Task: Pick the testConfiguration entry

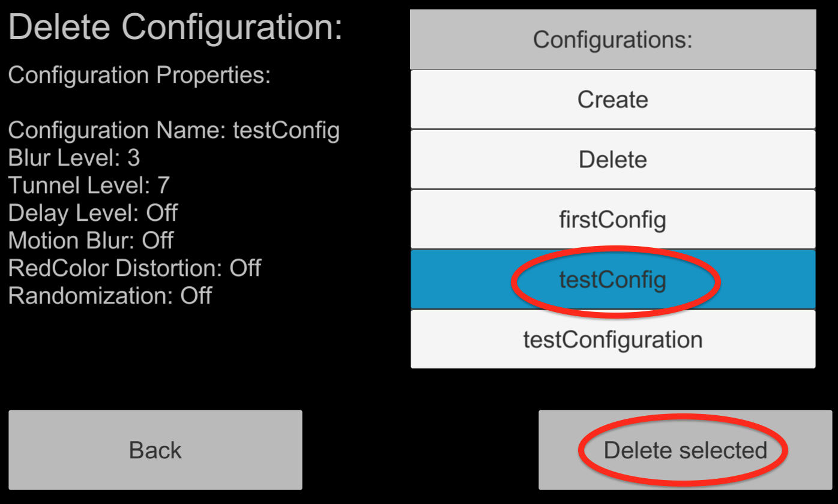Action: (613, 340)
